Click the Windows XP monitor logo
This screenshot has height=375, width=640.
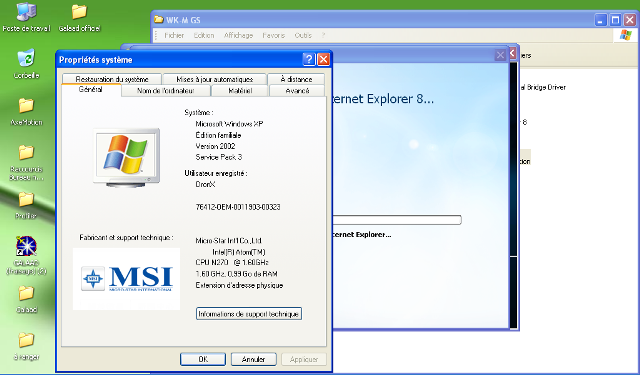click(x=127, y=158)
